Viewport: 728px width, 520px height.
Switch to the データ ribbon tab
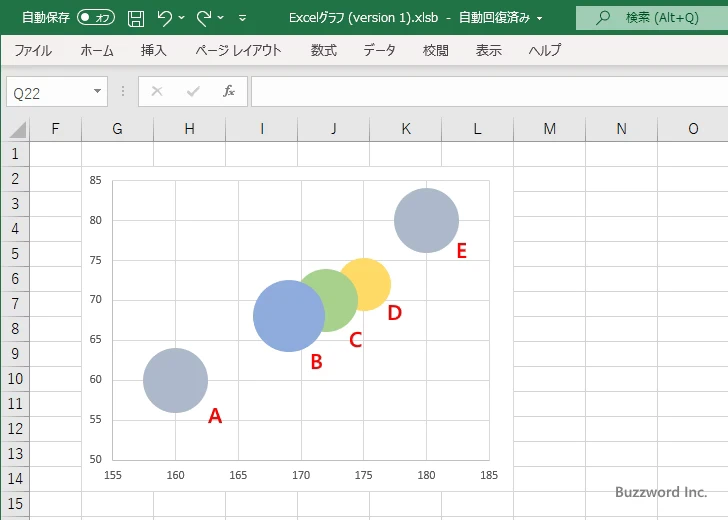click(x=379, y=50)
